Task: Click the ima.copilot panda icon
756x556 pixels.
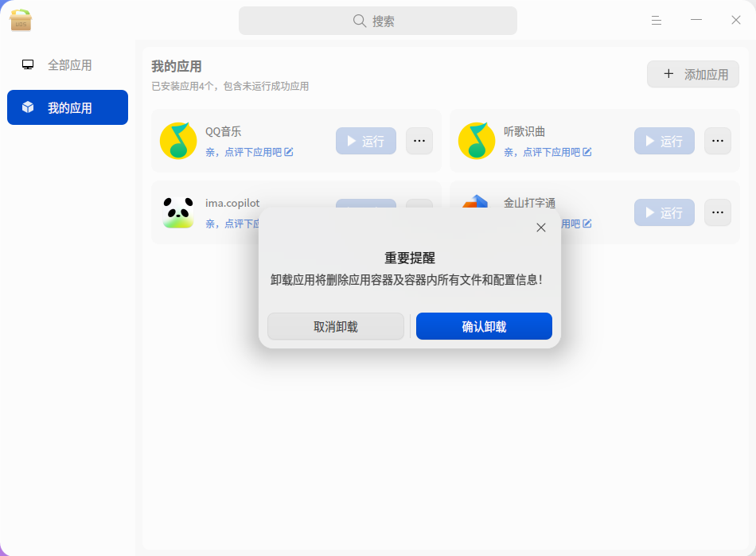Action: point(178,212)
